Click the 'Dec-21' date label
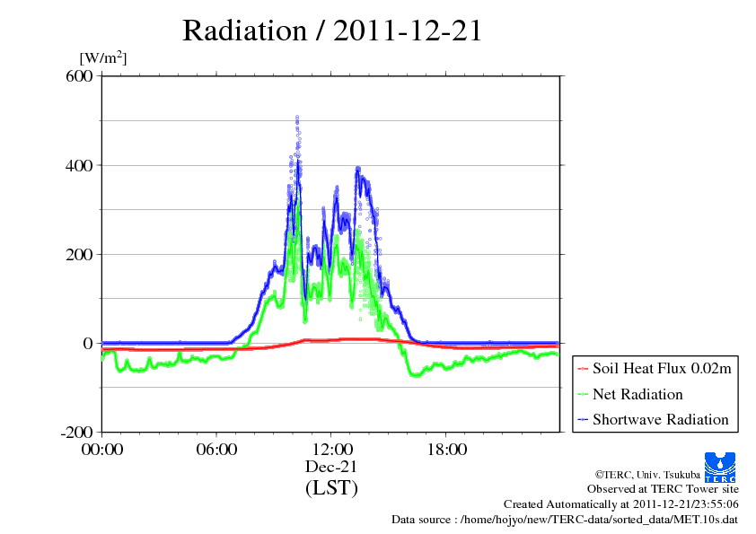 [331, 467]
